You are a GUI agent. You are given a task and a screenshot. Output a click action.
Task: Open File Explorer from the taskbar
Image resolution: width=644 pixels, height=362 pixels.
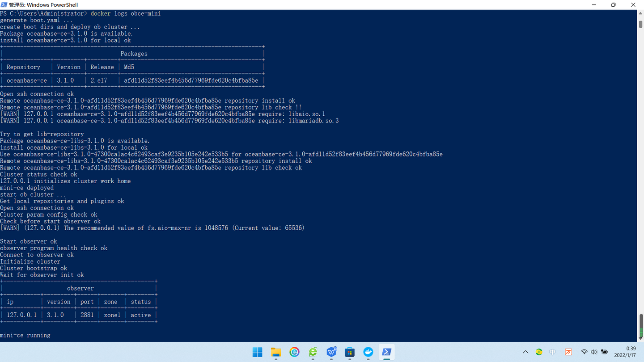[x=276, y=352]
